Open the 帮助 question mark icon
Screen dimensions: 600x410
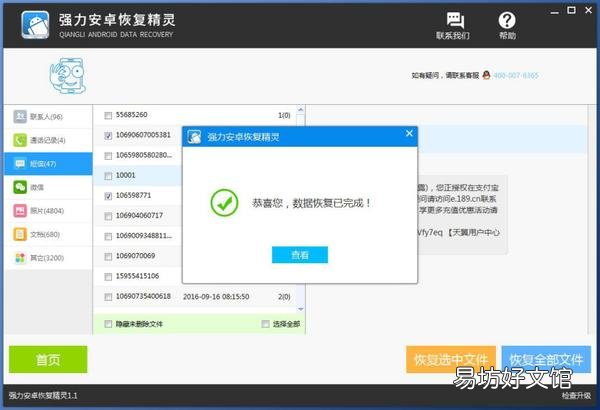click(507, 20)
